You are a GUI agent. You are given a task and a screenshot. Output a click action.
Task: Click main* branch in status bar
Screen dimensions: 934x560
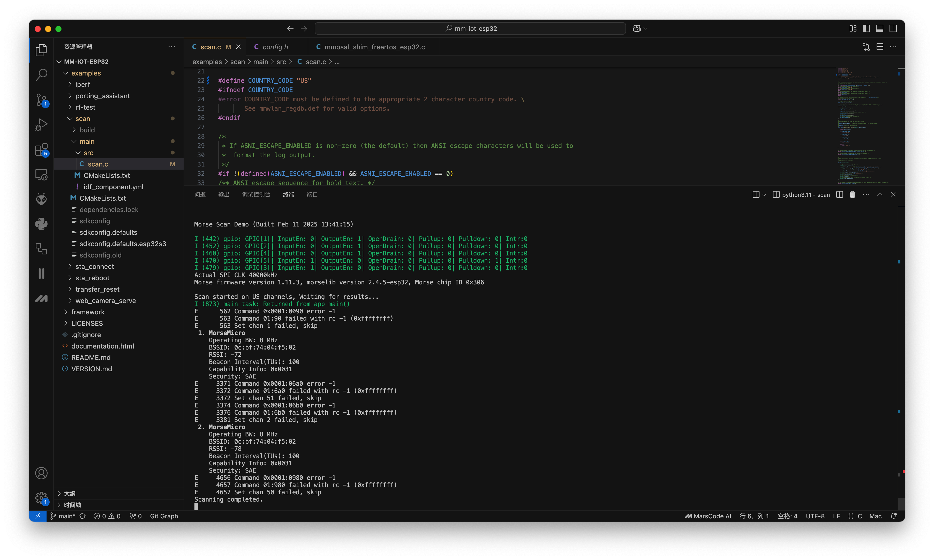(63, 516)
